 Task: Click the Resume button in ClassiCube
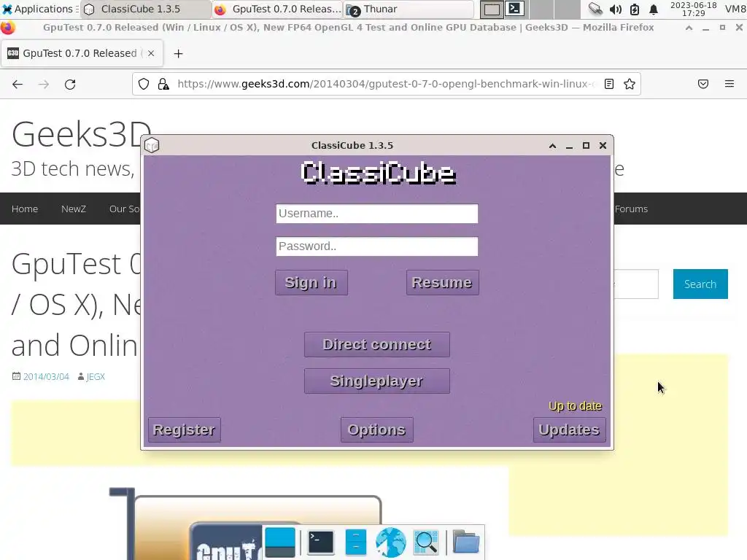click(442, 282)
